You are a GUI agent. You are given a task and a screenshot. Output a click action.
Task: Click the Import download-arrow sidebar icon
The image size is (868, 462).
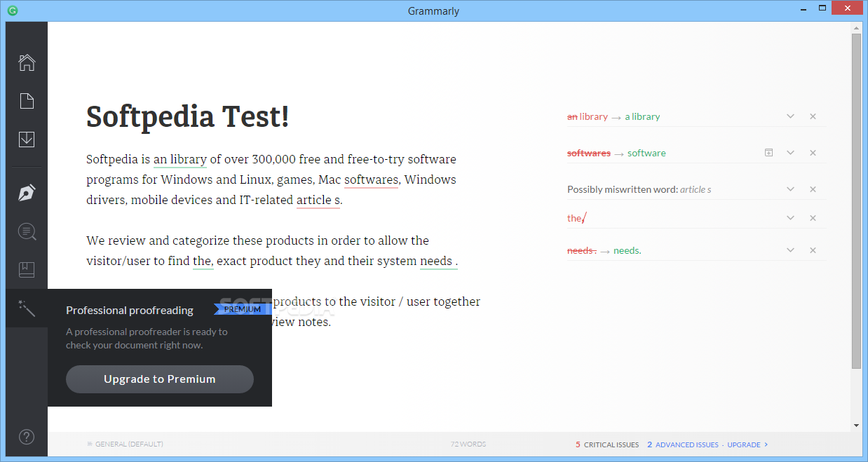[27, 139]
